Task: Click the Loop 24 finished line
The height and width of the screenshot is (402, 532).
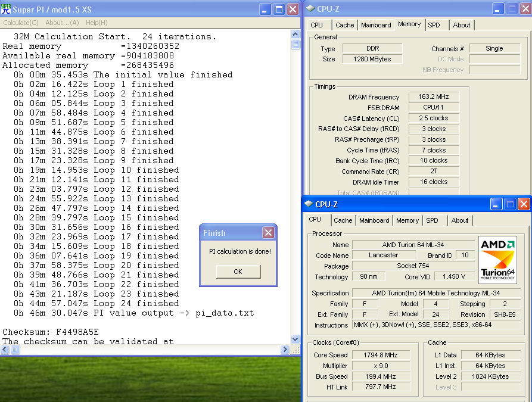Action: click(x=96, y=303)
